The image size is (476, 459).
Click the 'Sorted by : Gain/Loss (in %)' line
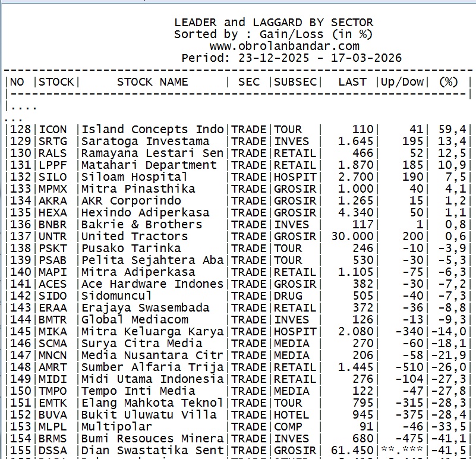[273, 34]
